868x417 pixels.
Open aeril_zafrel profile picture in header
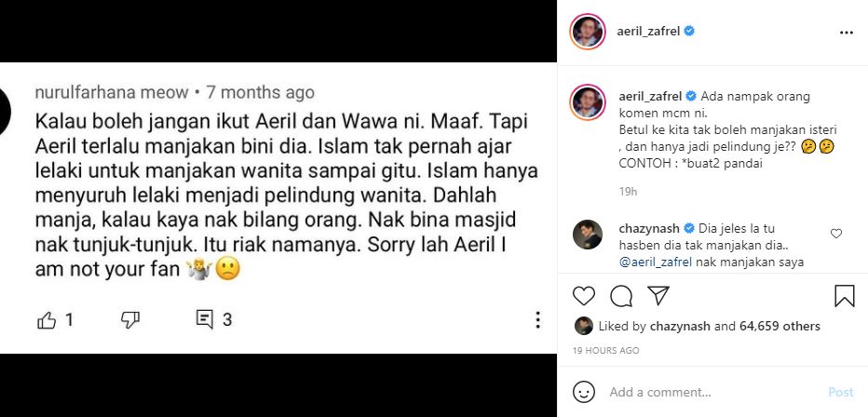click(588, 32)
